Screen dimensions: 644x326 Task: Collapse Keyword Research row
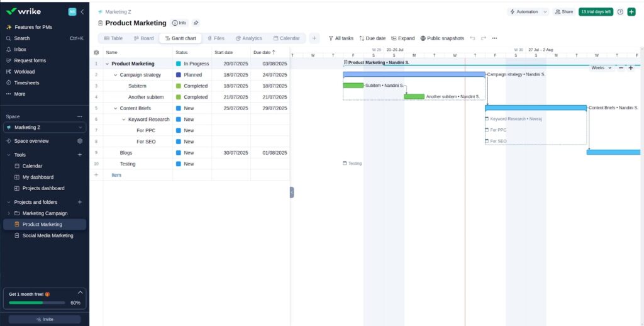(x=124, y=119)
